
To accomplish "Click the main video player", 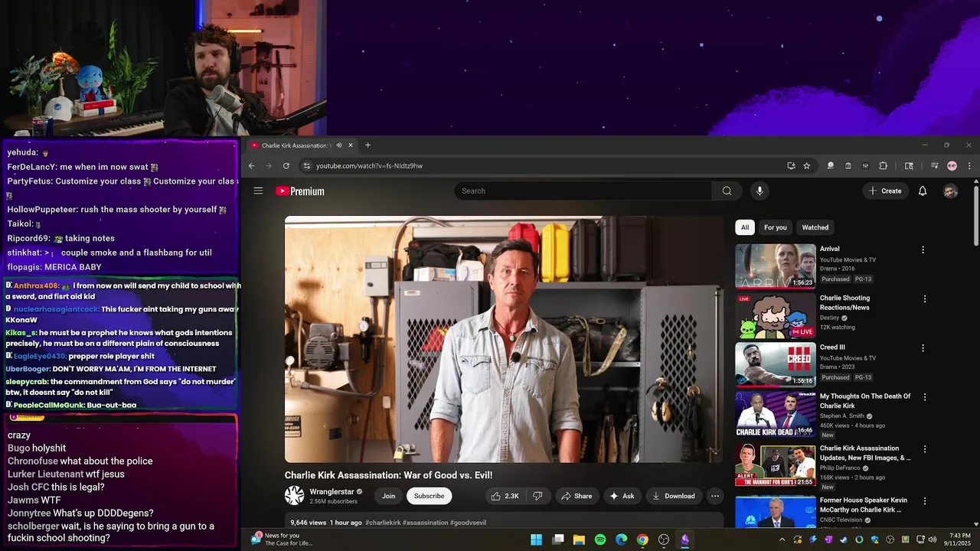I will 504,339.
